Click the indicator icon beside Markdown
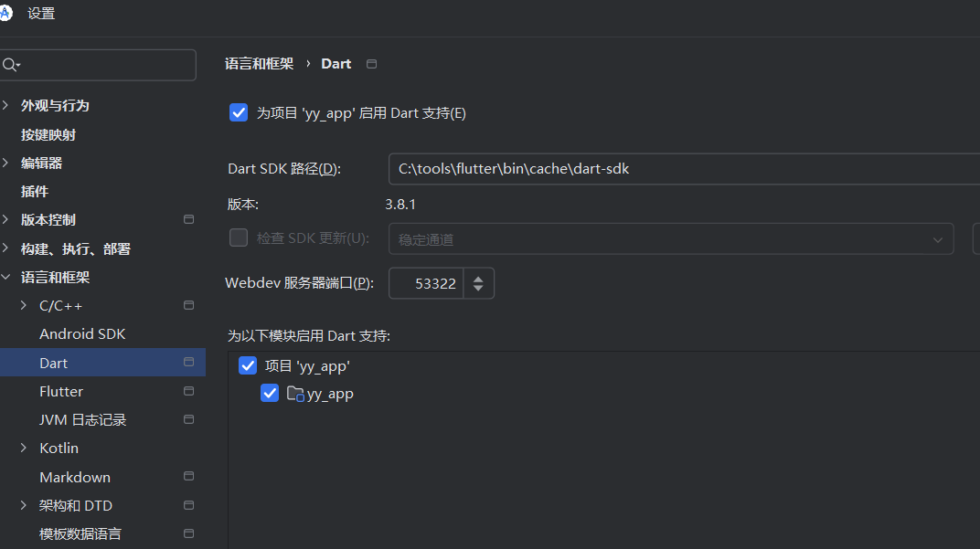The height and width of the screenshot is (549, 980). 188,476
